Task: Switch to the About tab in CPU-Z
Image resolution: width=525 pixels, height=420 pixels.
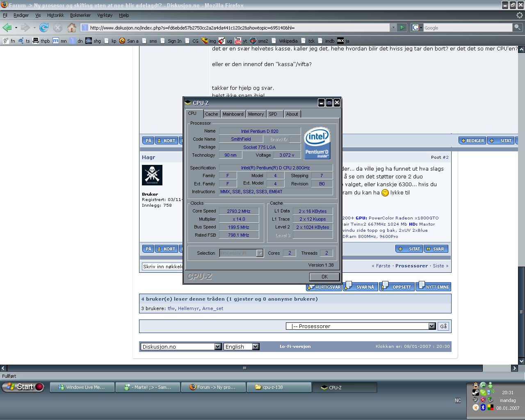Action: click(x=292, y=114)
